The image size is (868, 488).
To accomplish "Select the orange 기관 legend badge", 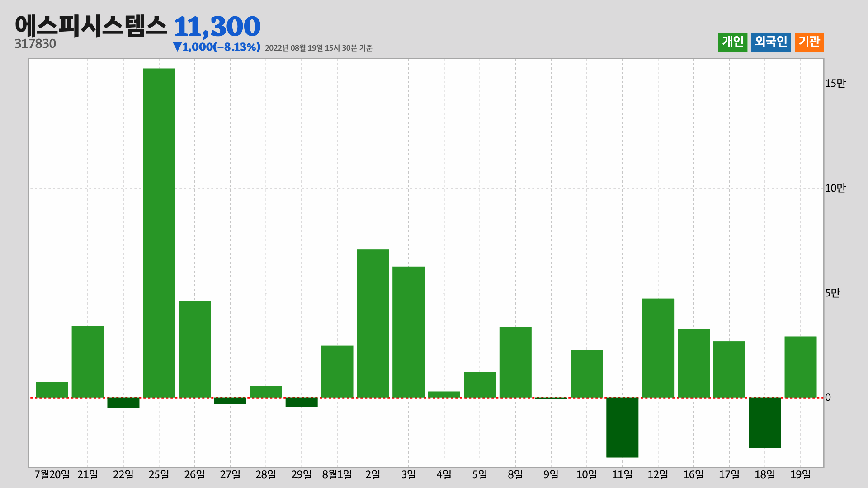I will click(x=809, y=42).
